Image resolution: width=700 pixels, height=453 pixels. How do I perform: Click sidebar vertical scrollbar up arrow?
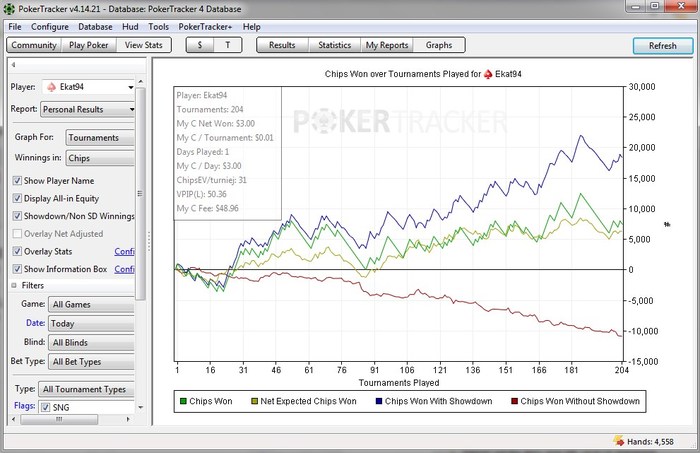pyautogui.click(x=141, y=81)
